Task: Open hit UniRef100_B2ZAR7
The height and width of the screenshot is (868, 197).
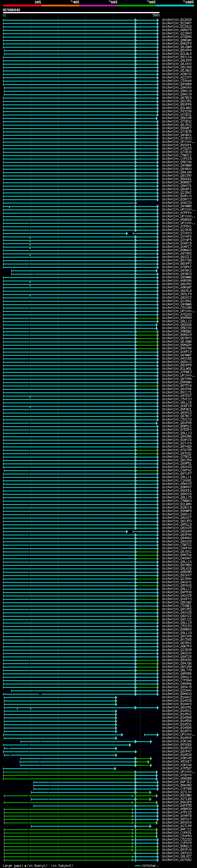Action: (x=177, y=23)
